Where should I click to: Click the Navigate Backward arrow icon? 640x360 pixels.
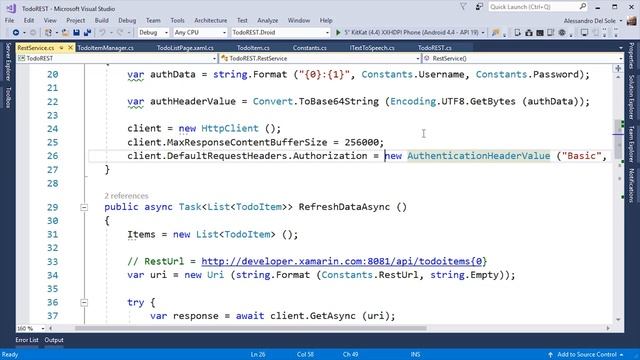point(16,32)
